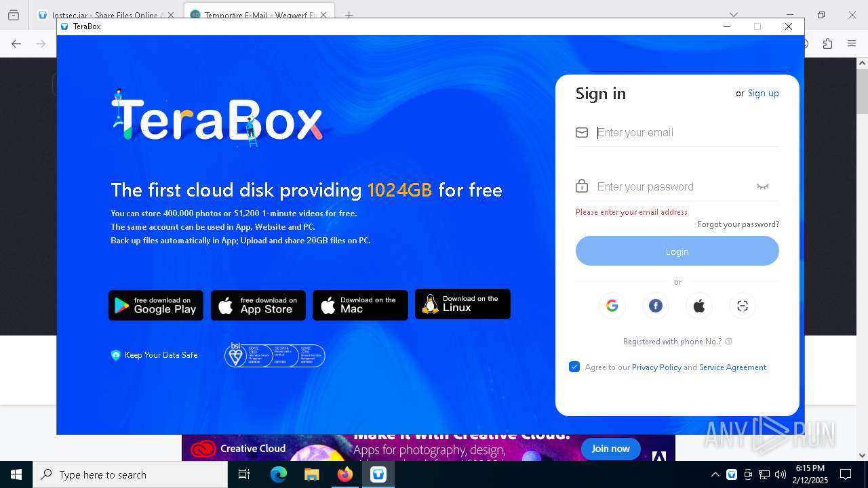Toggle password visibility eye icon
Screen dimensions: 868x488
click(x=763, y=186)
